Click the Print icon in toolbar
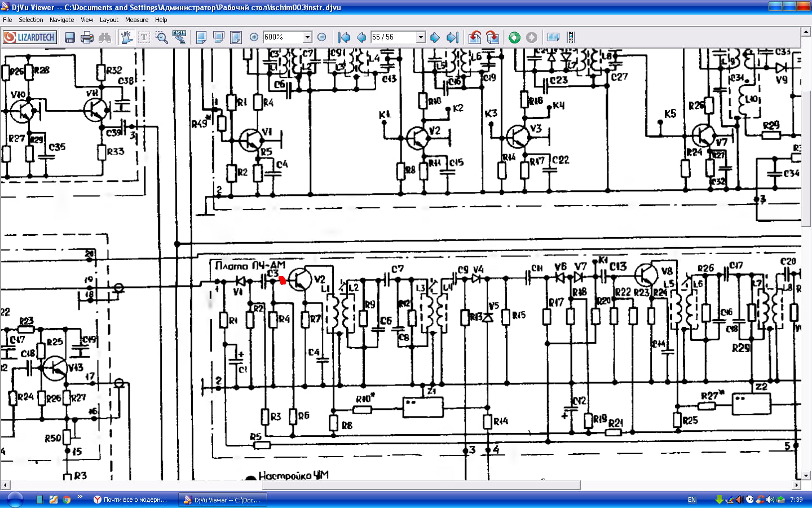 (x=87, y=37)
